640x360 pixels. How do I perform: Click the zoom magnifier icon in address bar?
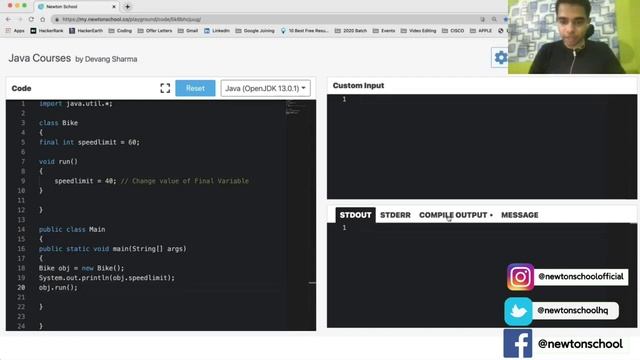494,19
